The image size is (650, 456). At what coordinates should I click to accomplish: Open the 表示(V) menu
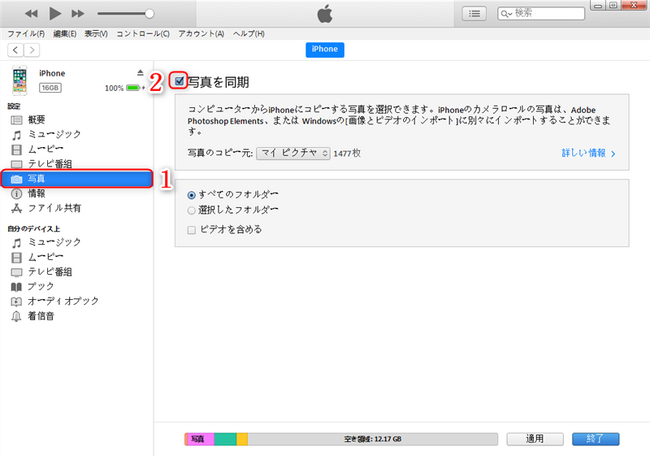pyautogui.click(x=96, y=34)
